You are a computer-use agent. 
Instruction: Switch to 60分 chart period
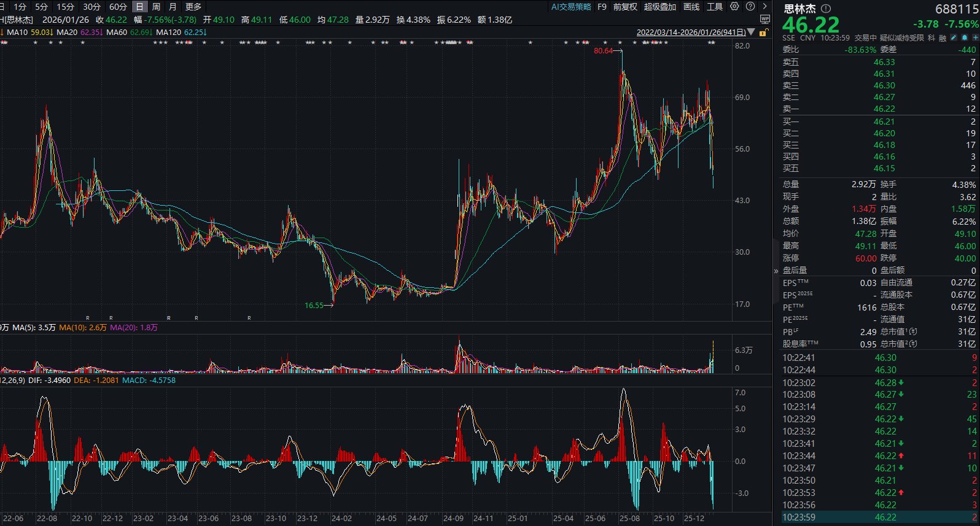pyautogui.click(x=118, y=7)
